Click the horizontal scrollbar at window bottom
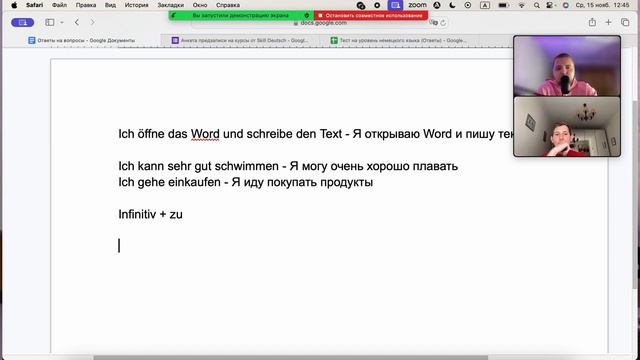The width and height of the screenshot is (640, 360). coord(291,358)
